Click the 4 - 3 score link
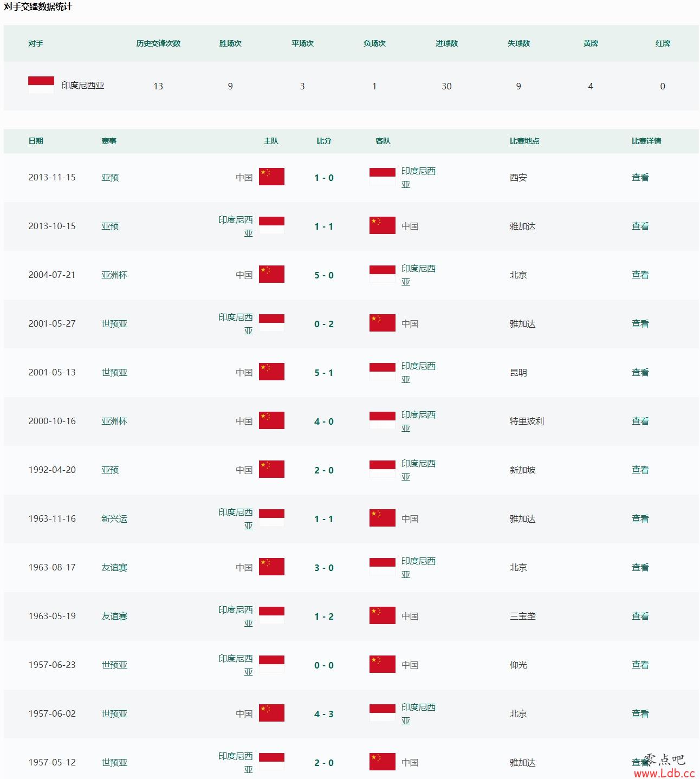This screenshot has width=700, height=779. point(324,714)
